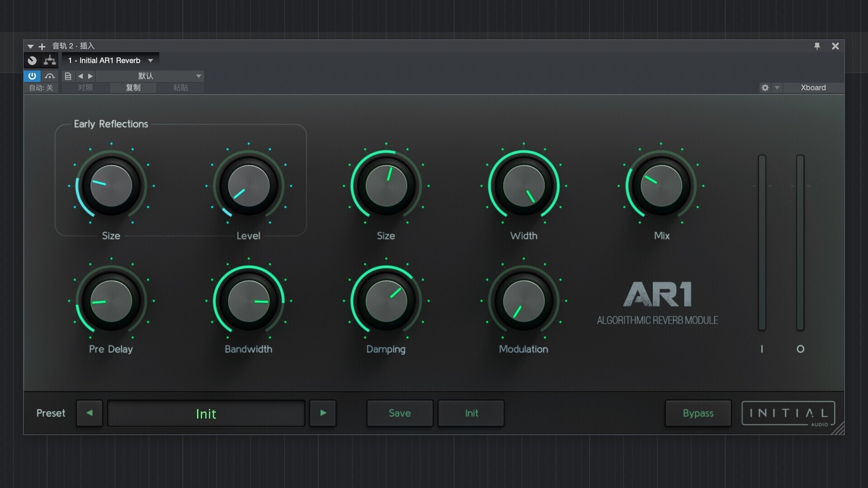Adjust the Early Reflections Size knob
This screenshot has width=868, height=488.
pos(111,186)
